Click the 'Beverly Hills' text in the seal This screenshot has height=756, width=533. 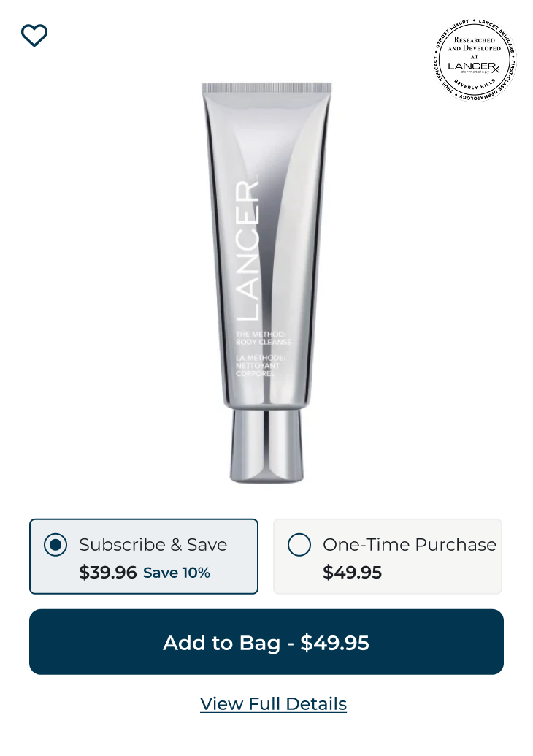[475, 85]
